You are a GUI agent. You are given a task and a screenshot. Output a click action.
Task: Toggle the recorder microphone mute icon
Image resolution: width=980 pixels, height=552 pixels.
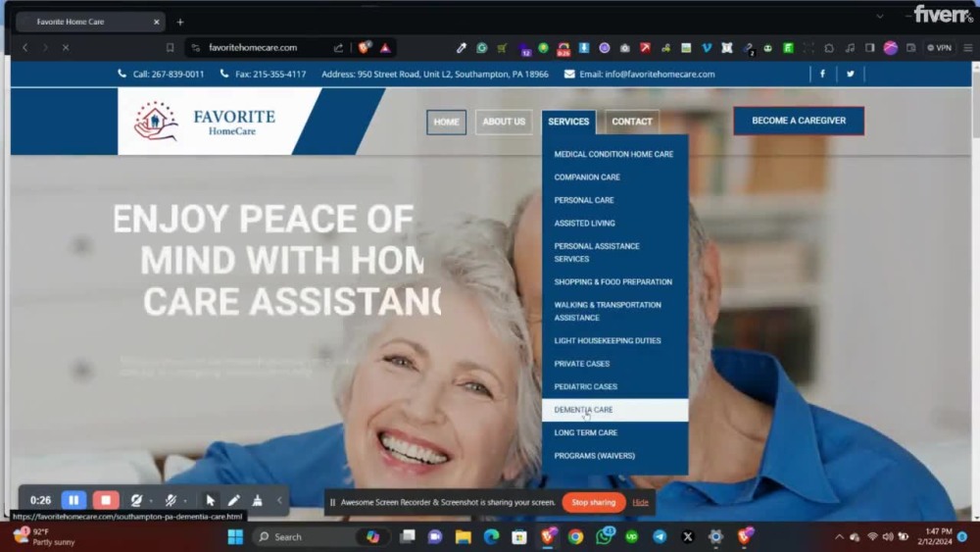(170, 500)
